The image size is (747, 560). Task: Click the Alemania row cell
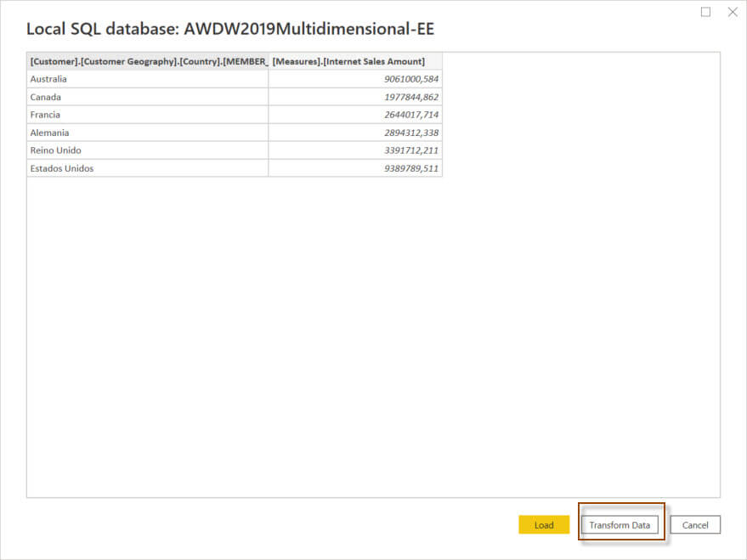[x=148, y=133]
